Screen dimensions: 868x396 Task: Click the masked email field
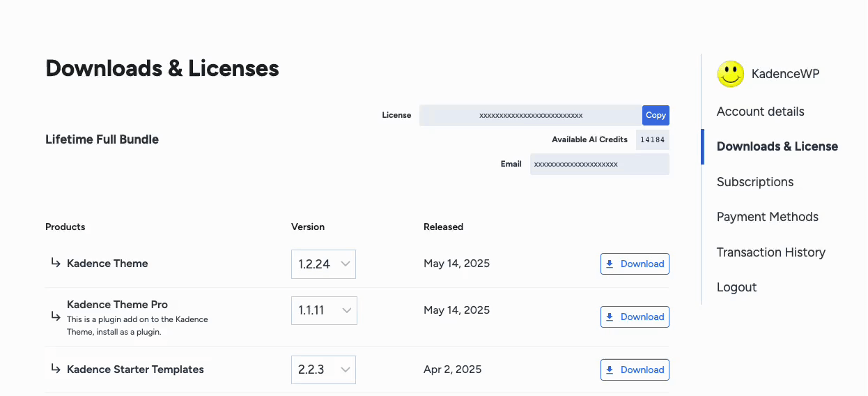tap(599, 164)
